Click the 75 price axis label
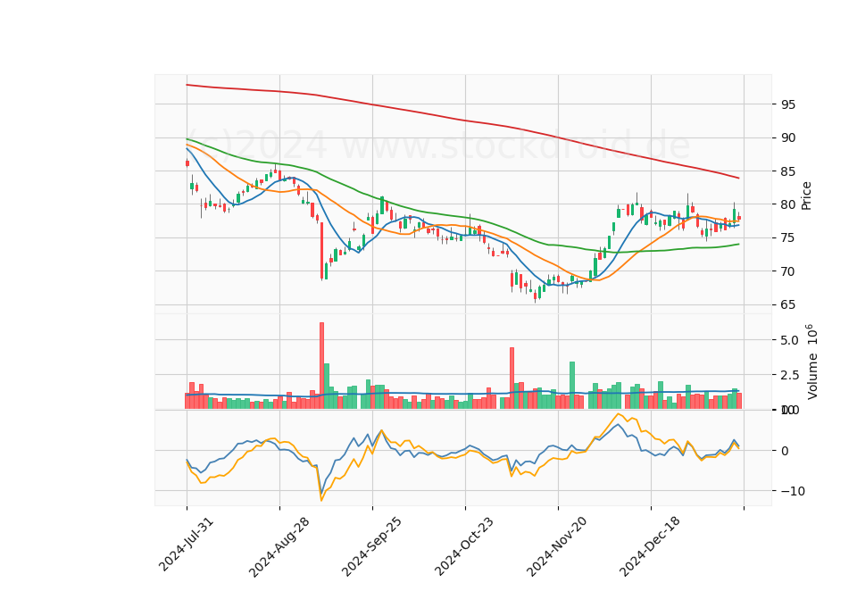 click(x=787, y=238)
